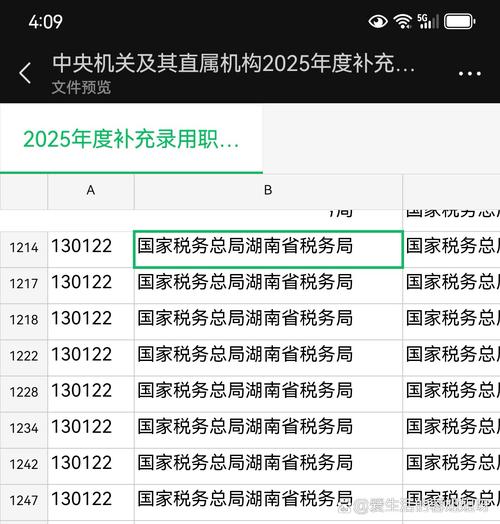Viewport: 500px width, 524px height.
Task: Select row header 1214
Action: (24, 248)
